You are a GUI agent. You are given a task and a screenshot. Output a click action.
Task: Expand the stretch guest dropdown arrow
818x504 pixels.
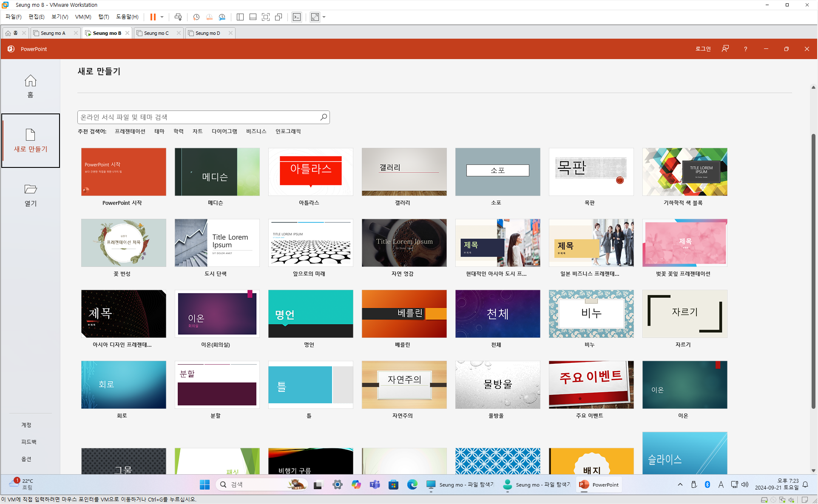[x=324, y=17]
